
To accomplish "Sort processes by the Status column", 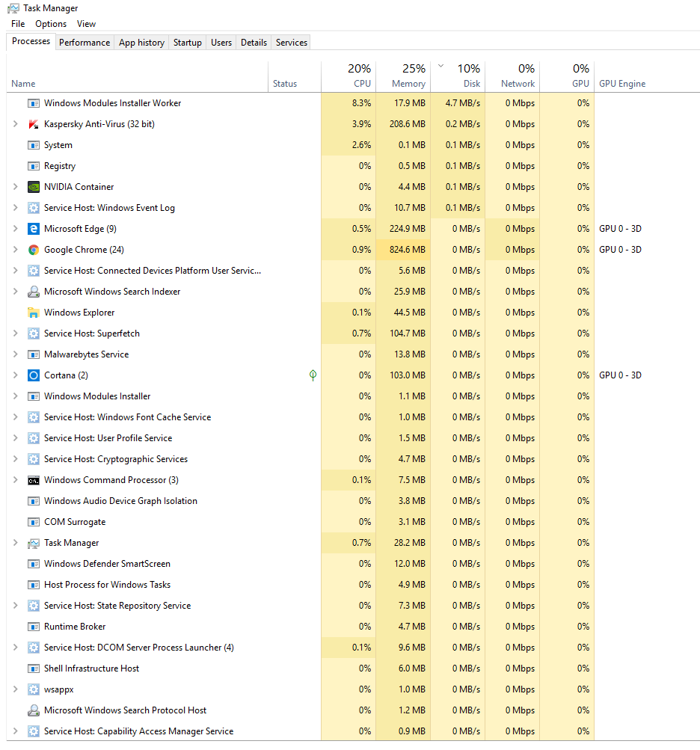I will click(295, 76).
